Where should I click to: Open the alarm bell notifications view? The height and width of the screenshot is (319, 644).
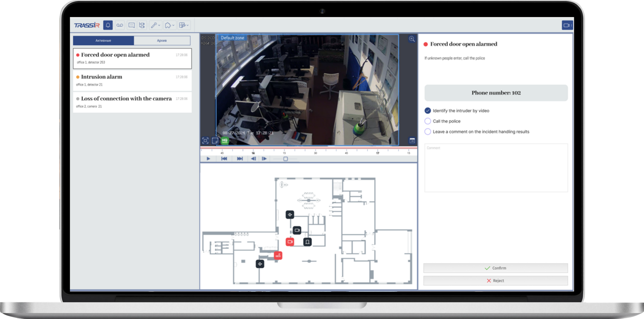pyautogui.click(x=108, y=25)
